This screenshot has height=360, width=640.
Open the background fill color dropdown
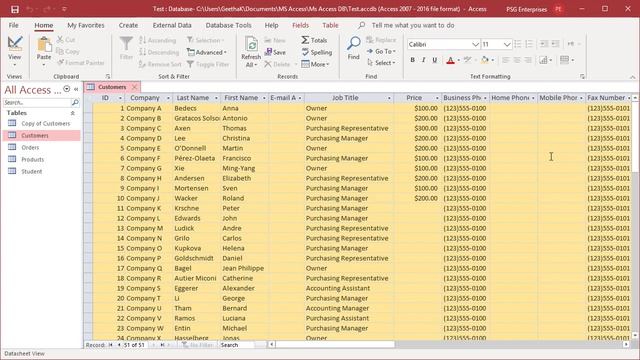[493, 60]
